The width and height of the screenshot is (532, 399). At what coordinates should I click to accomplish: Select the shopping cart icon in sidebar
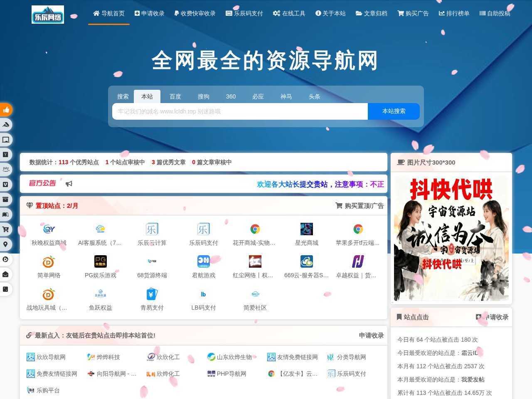[6, 229]
